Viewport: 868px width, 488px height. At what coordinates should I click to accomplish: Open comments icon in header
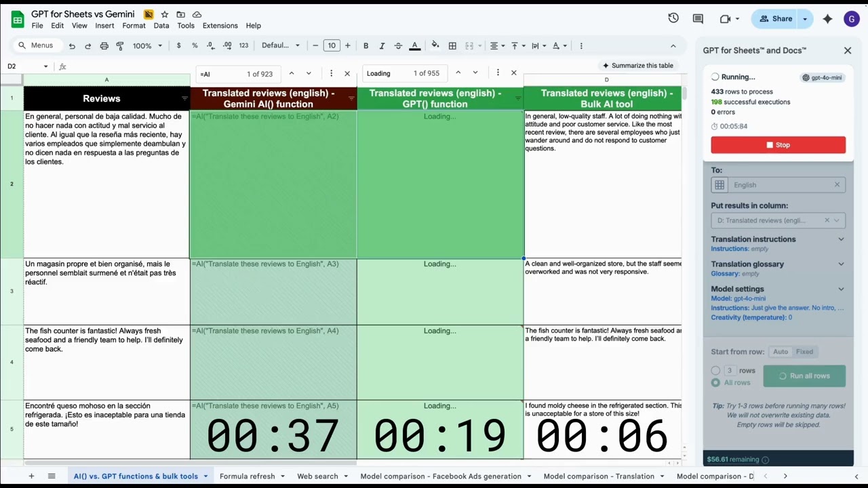click(x=698, y=18)
